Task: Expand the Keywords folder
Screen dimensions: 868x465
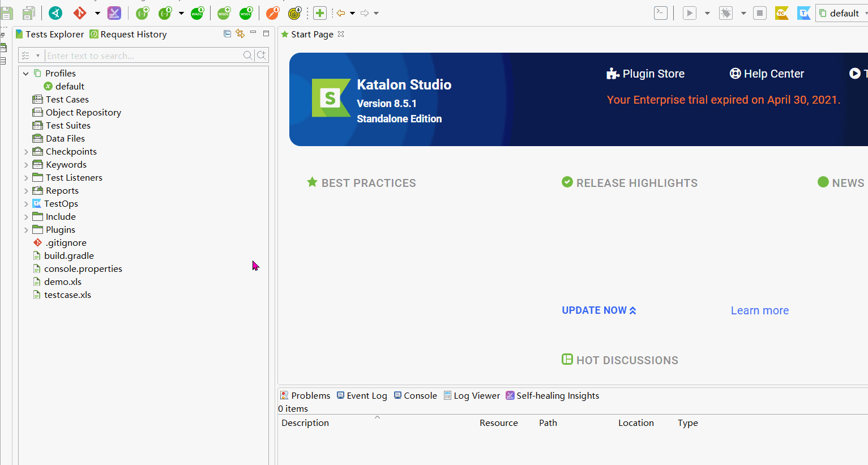Action: point(26,165)
